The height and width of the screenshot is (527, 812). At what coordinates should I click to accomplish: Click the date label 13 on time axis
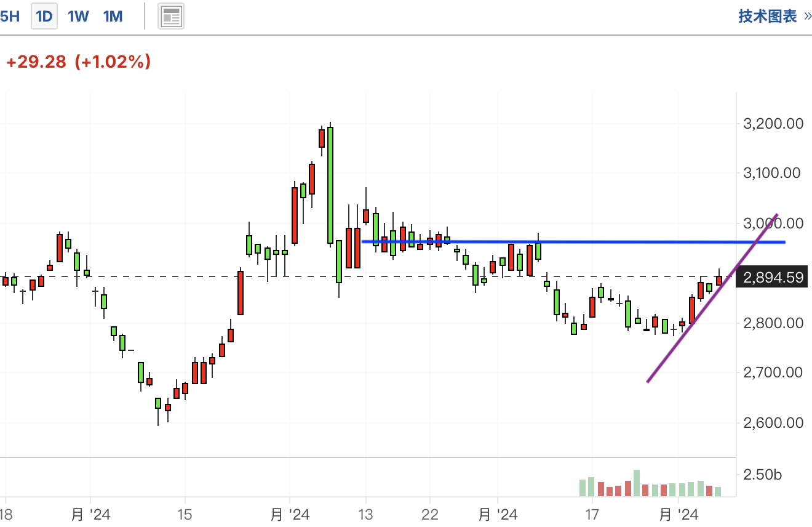coord(366,514)
